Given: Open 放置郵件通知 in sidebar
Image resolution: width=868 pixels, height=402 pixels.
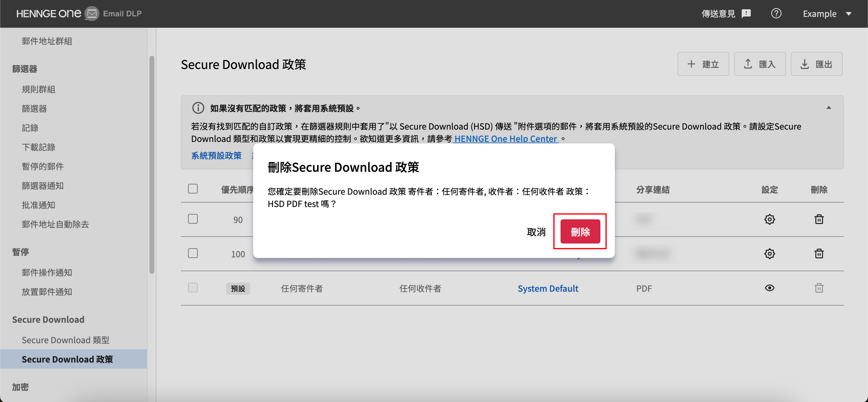Looking at the screenshot, I should point(47,291).
